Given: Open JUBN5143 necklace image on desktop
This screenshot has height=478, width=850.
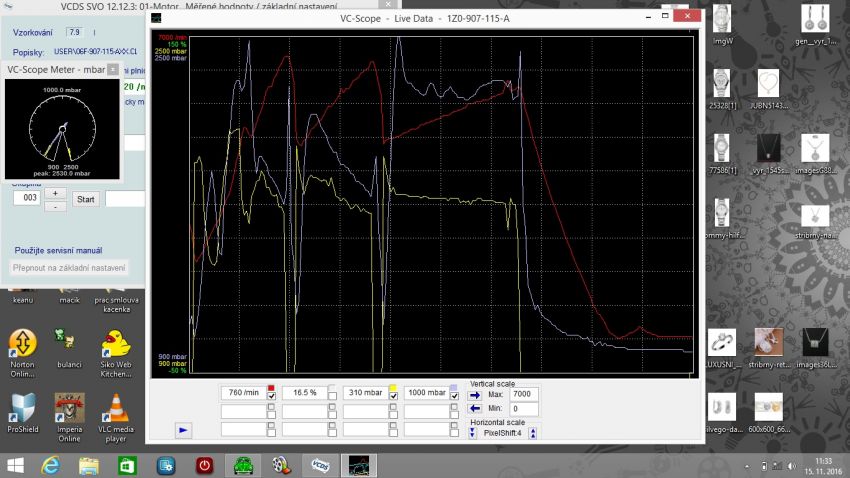Looking at the screenshot, I should coord(769,89).
